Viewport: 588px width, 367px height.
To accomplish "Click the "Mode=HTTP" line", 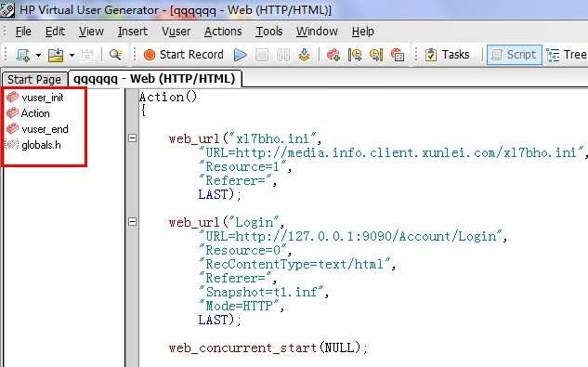I will 242,306.
